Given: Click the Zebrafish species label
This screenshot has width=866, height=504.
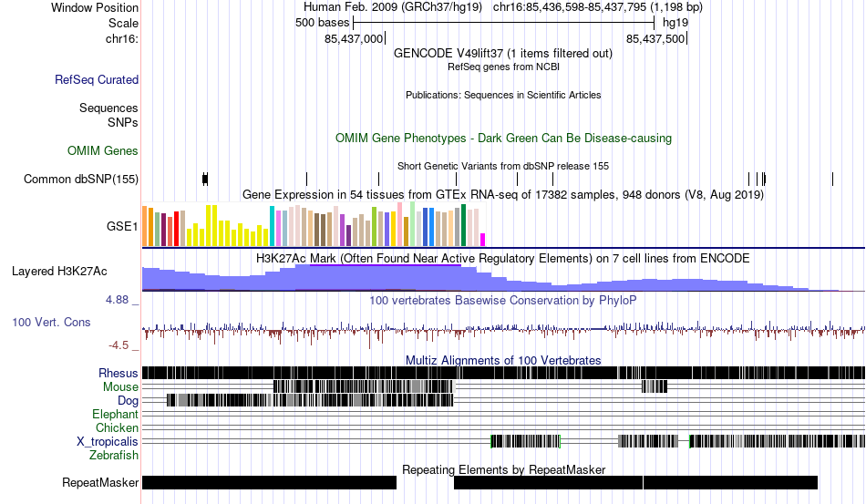Looking at the screenshot, I should (x=114, y=456).
